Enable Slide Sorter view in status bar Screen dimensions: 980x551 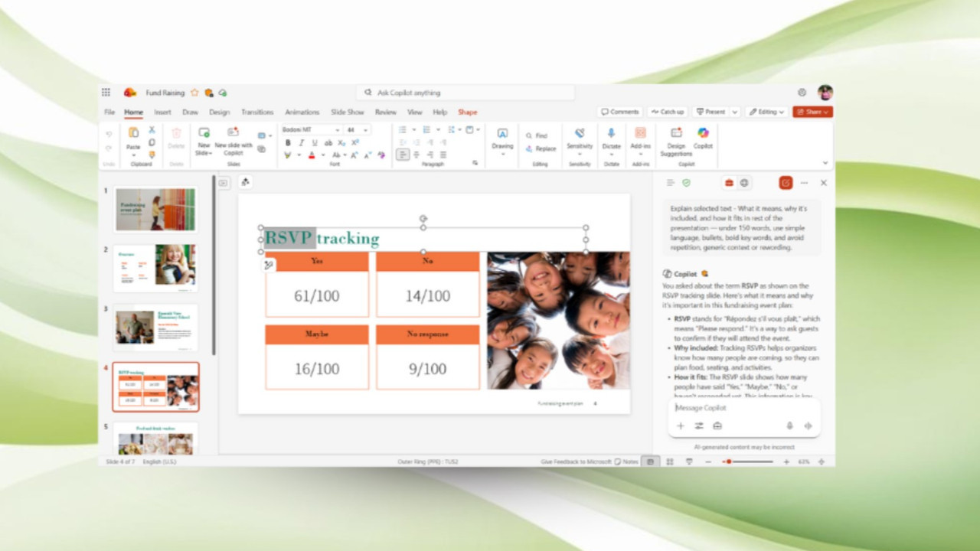(x=668, y=461)
